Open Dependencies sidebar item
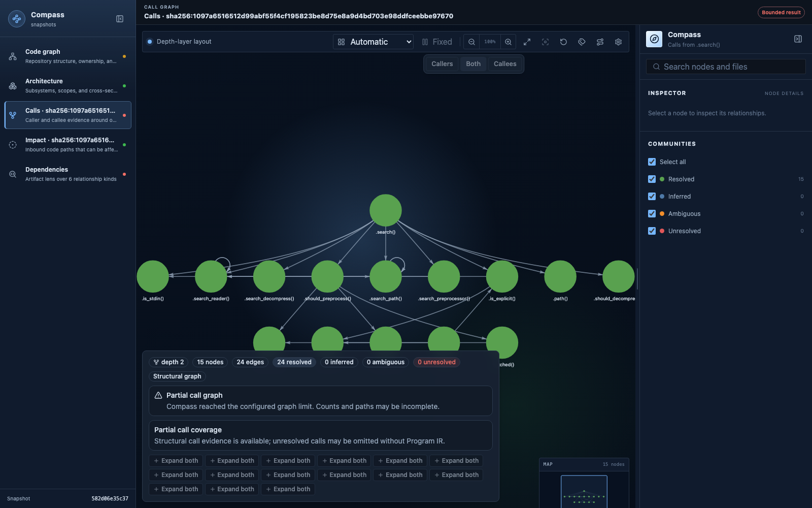Viewport: 812px width, 508px height. (68, 174)
